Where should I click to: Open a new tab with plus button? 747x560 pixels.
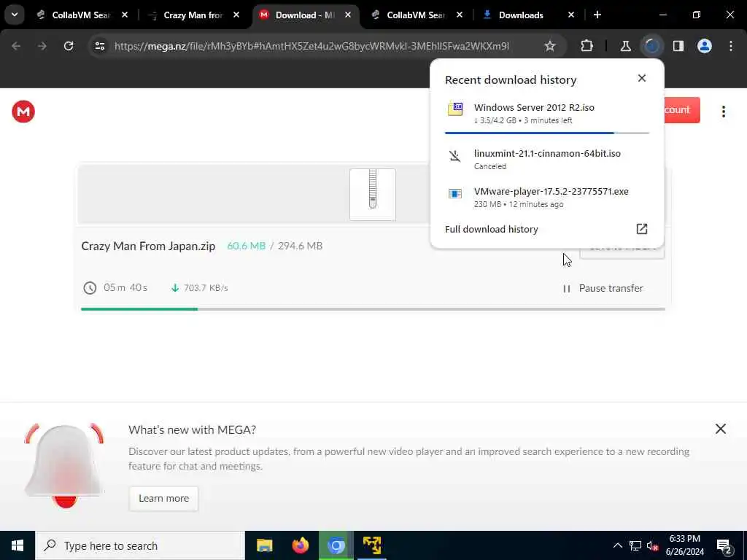(x=597, y=15)
